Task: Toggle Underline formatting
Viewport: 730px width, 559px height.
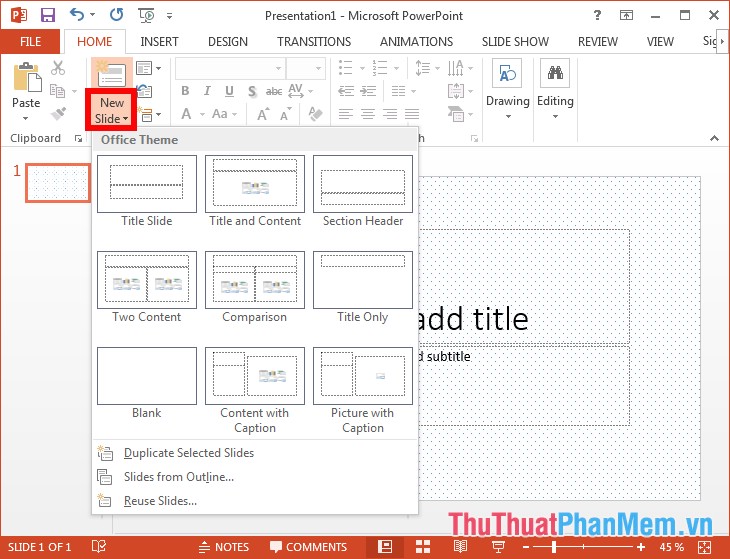Action: click(x=229, y=91)
